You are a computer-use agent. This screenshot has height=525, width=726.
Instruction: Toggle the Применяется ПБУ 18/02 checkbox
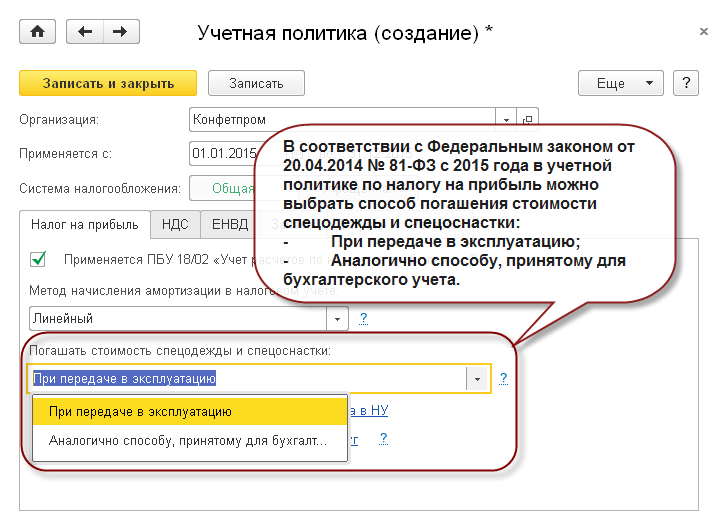(x=38, y=259)
